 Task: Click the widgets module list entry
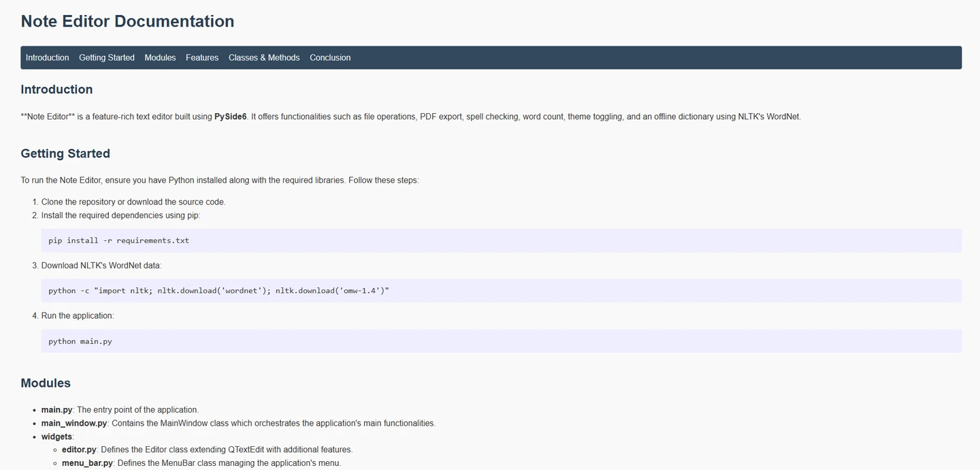(x=58, y=437)
